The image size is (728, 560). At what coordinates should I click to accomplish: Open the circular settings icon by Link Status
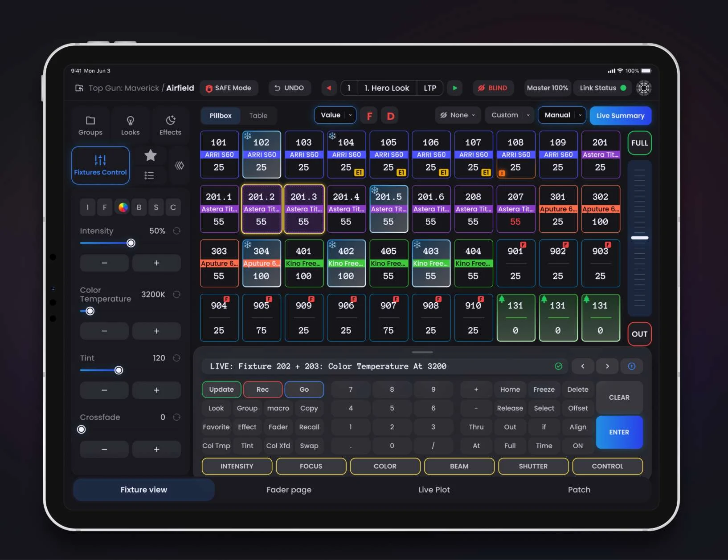tap(644, 88)
